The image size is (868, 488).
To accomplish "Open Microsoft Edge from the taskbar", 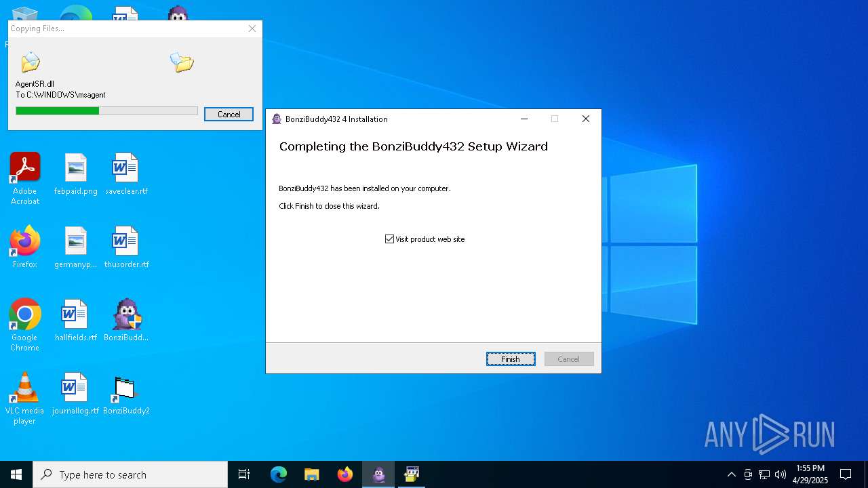I will 279,474.
